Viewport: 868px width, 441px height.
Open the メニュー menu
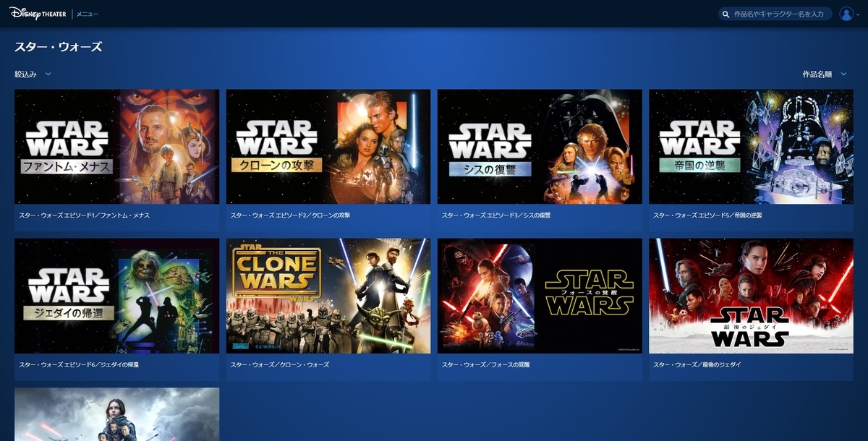click(88, 14)
